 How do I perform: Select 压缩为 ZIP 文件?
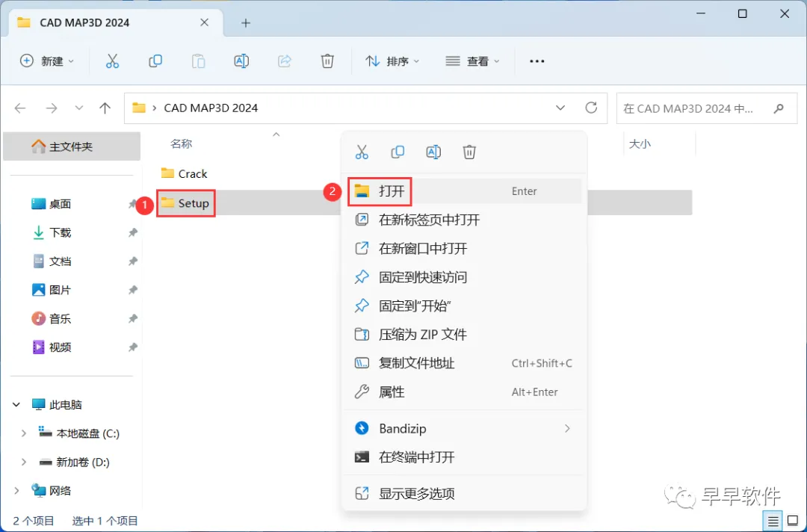coord(464,335)
